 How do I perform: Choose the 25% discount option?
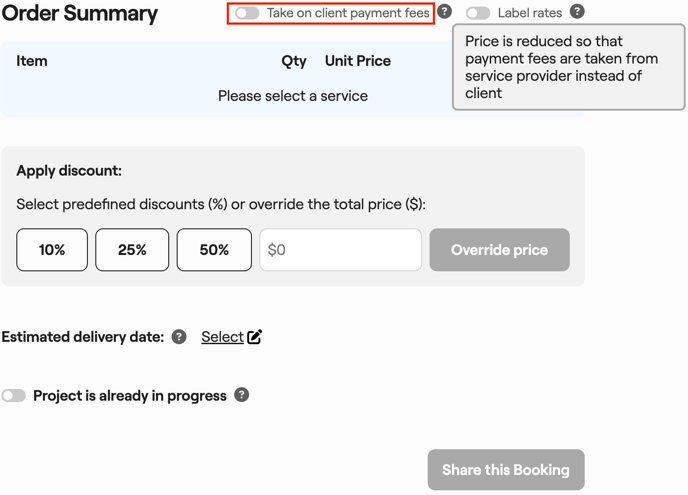132,250
